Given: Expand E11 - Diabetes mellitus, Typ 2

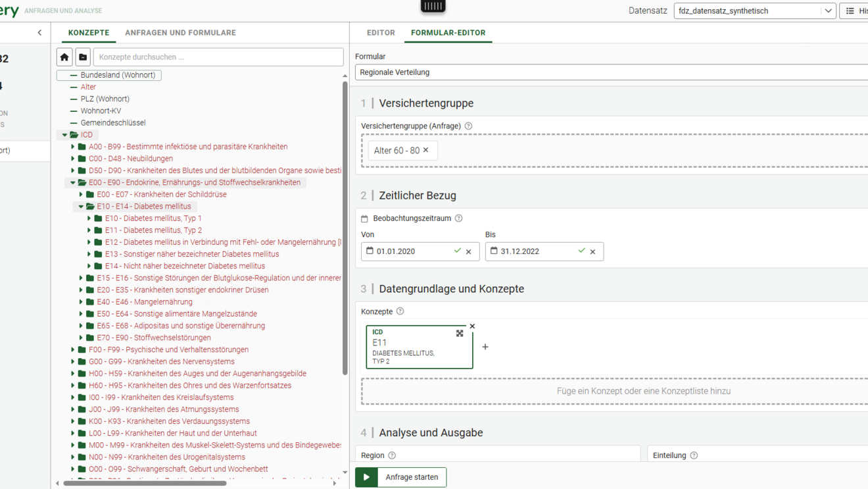Looking at the screenshot, I should [x=89, y=230].
